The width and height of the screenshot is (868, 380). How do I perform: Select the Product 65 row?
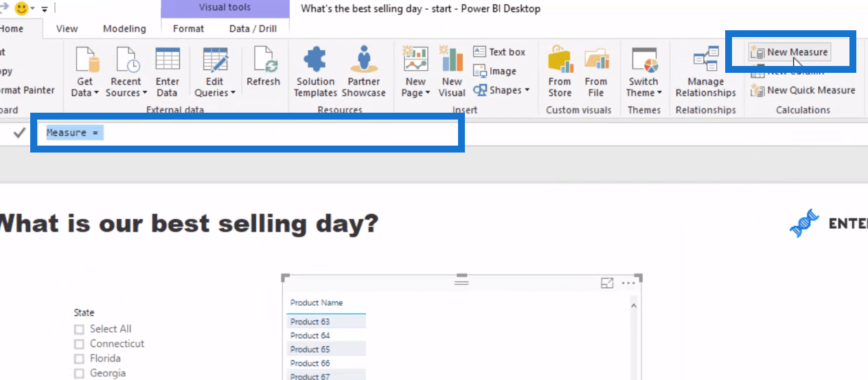(x=326, y=349)
